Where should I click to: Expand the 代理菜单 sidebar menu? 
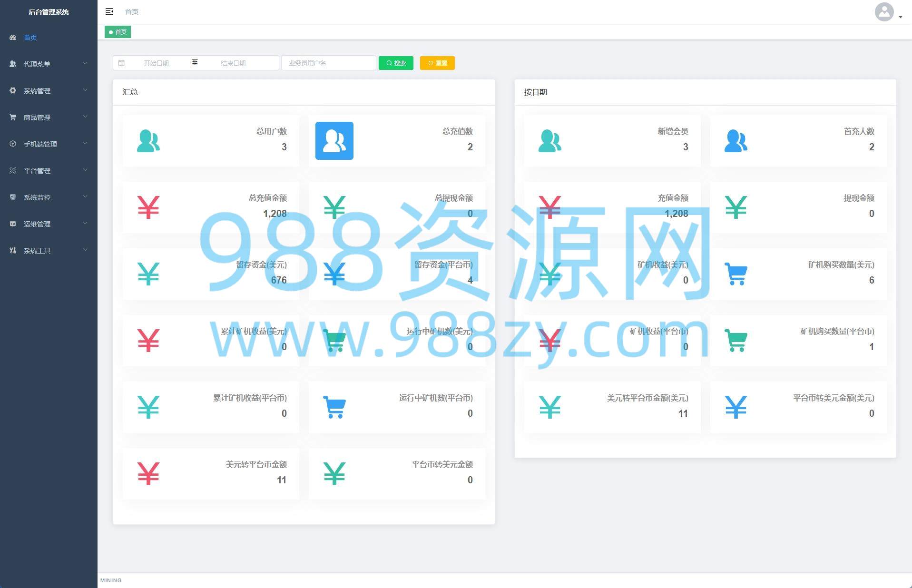pos(49,64)
